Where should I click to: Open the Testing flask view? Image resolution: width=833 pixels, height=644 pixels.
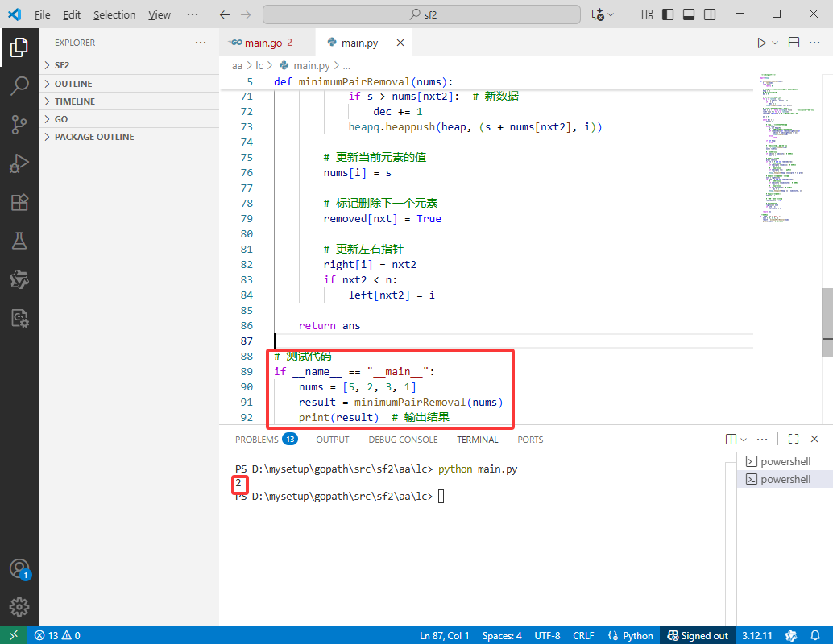pos(19,241)
